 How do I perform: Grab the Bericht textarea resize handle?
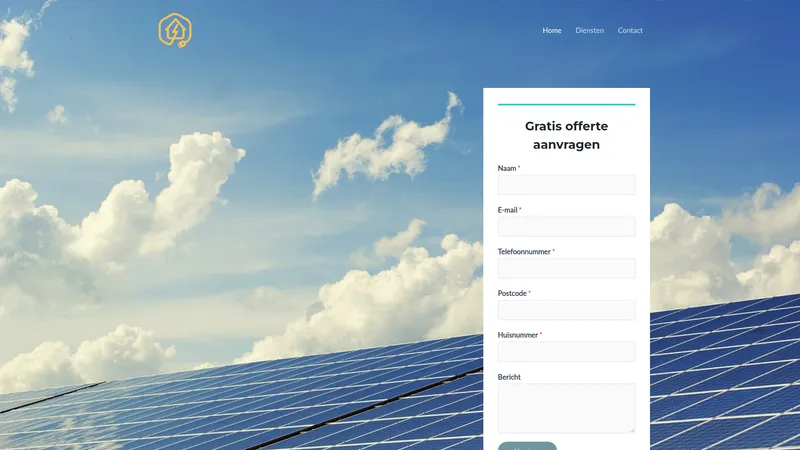pos(633,430)
